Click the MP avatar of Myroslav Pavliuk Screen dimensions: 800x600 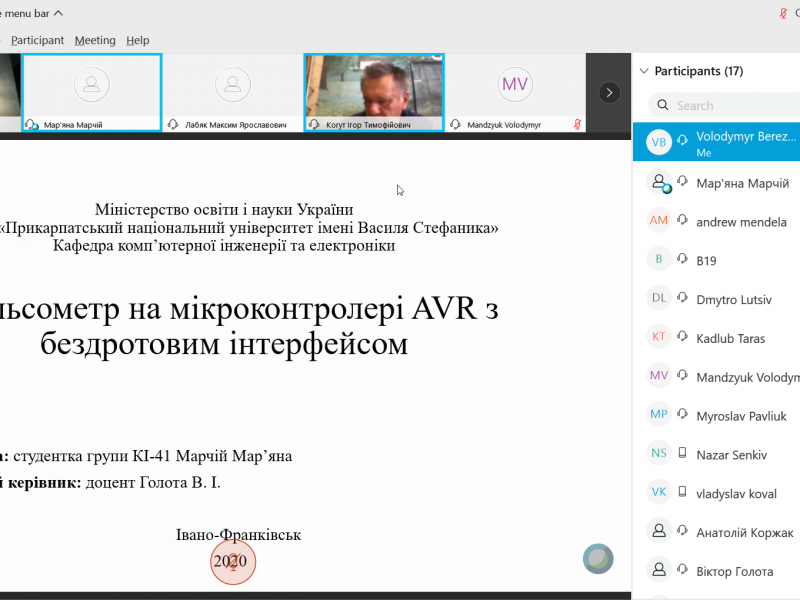tap(658, 415)
